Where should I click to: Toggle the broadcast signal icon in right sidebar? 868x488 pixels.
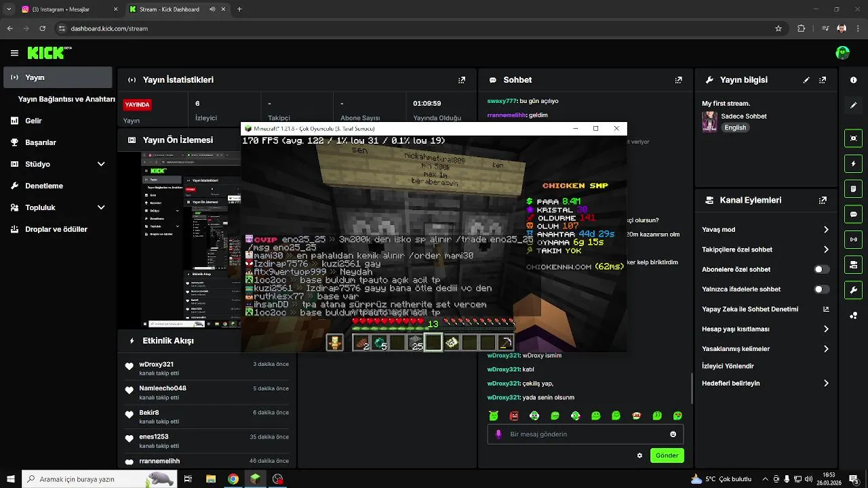click(x=853, y=239)
